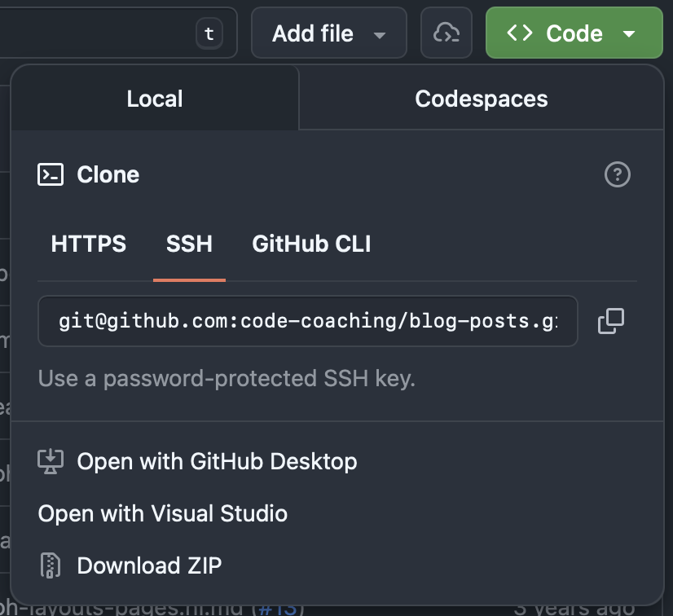The image size is (673, 616).
Task: Choose the HTTPS clone option
Action: (x=89, y=244)
